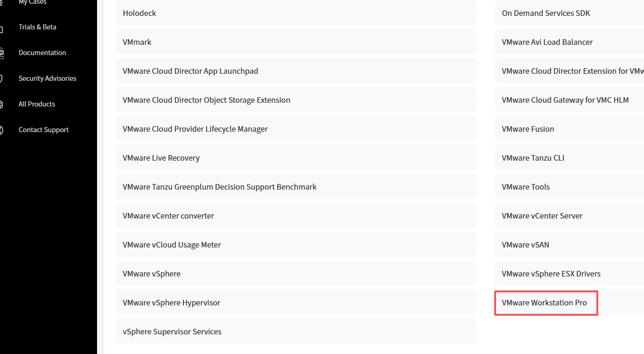The height and width of the screenshot is (354, 644).
Task: Open VMware Avi Load Balancer
Action: pos(547,42)
